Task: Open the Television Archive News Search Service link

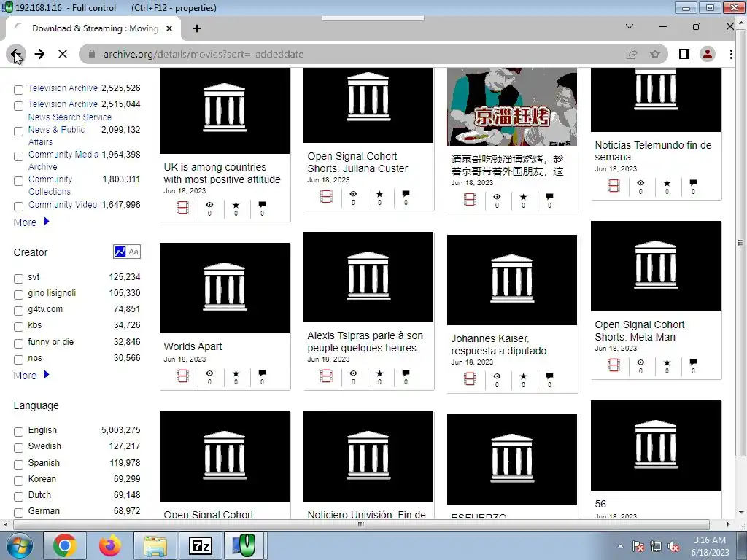Action: tap(69, 110)
